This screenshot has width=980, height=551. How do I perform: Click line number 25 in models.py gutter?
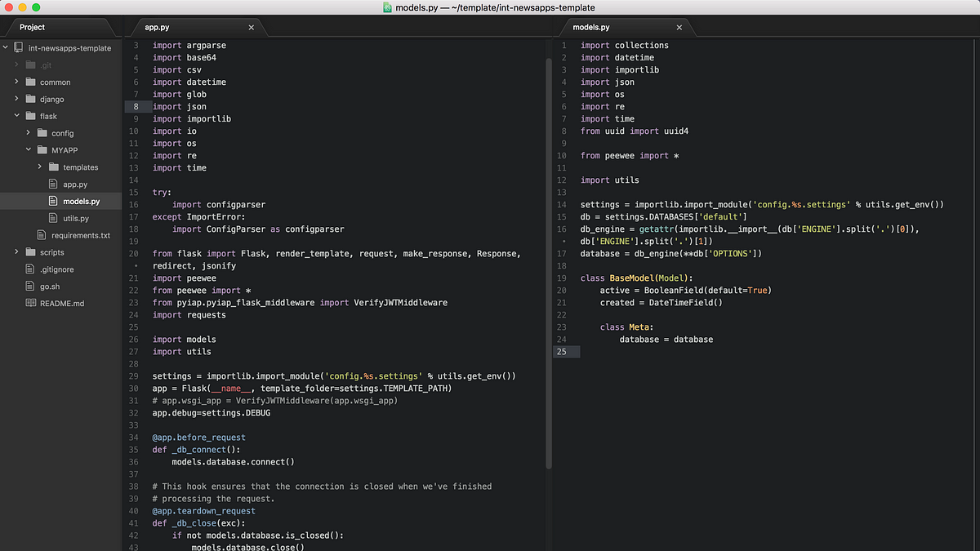(561, 352)
